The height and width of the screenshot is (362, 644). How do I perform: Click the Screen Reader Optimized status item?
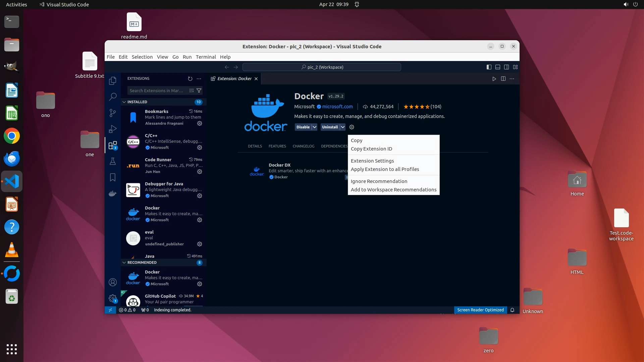[480, 310]
